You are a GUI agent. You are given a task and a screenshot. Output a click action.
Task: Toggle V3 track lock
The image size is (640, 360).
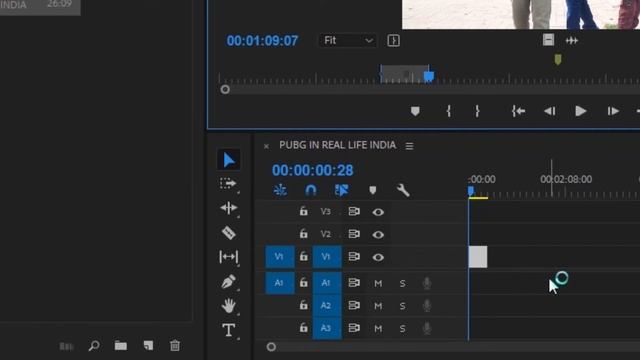click(x=303, y=211)
